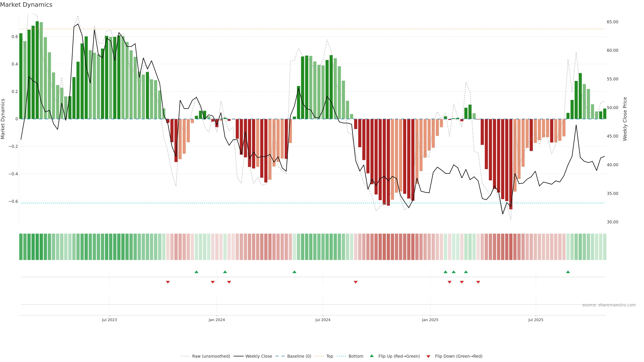Click the rightmost red Flip Down marker
This screenshot has height=362, width=644.
click(478, 282)
